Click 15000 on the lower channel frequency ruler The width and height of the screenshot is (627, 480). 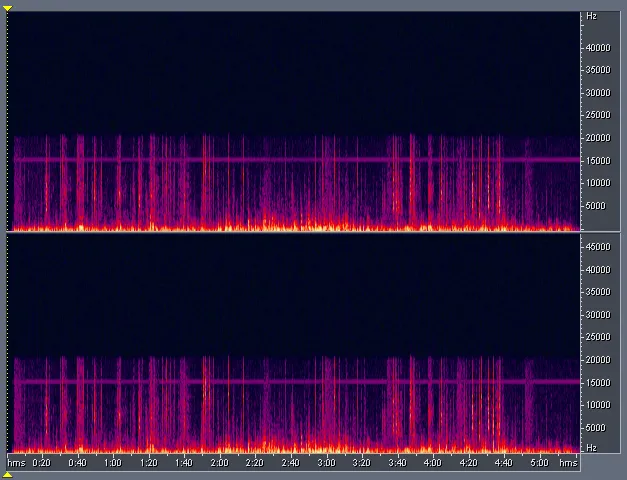point(598,383)
